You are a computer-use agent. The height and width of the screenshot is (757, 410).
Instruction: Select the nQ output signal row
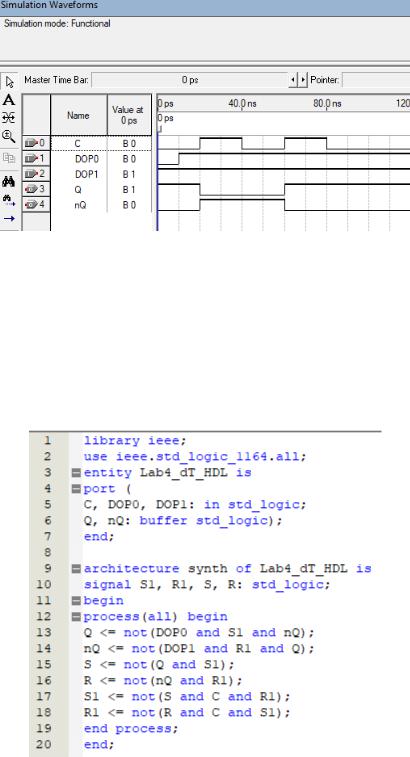87,205
